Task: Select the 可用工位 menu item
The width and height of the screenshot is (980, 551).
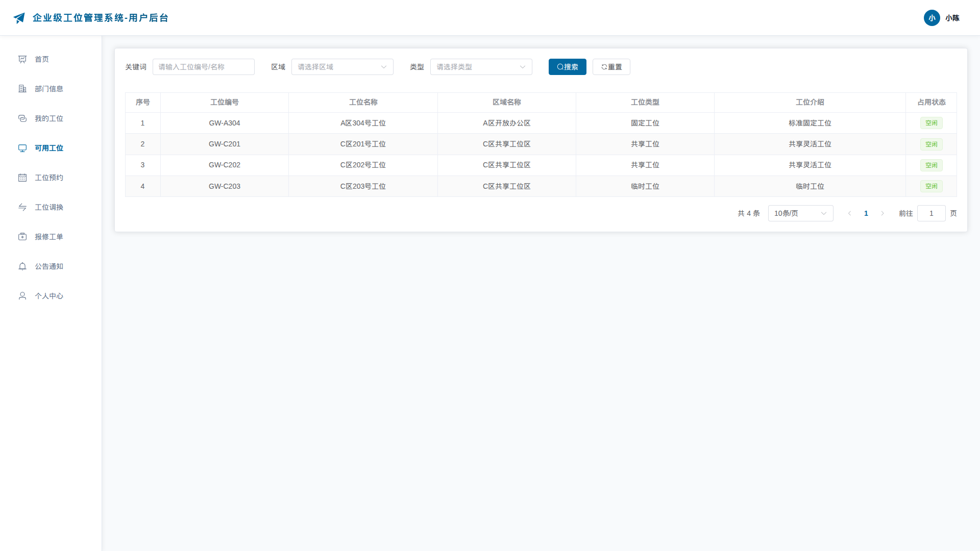Action: [x=51, y=148]
